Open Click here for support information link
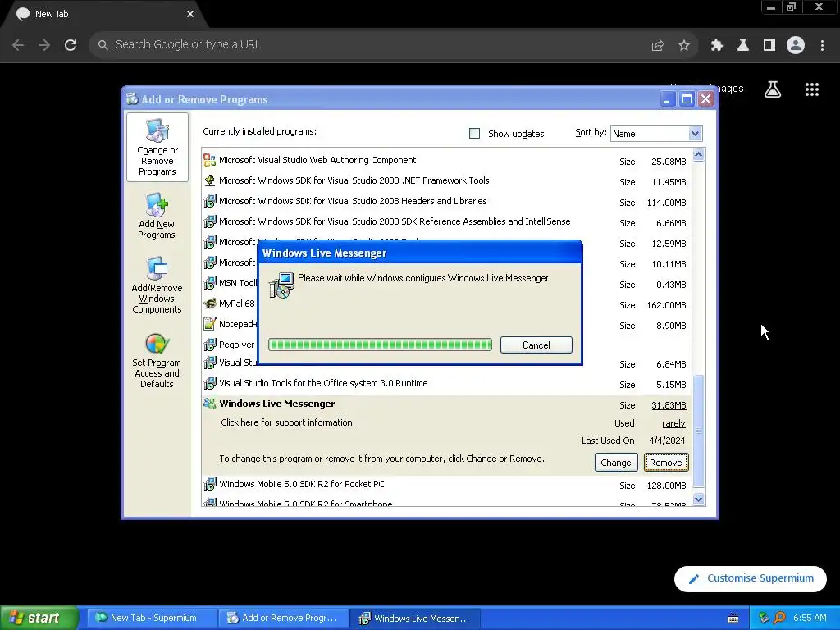 point(288,422)
